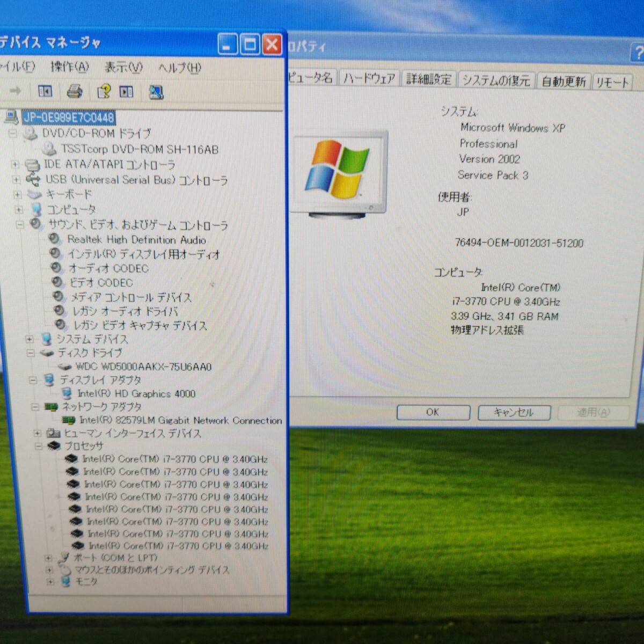
Task: Select インテル(R) ディスプレイ用オーディオ device
Action: coord(144,254)
